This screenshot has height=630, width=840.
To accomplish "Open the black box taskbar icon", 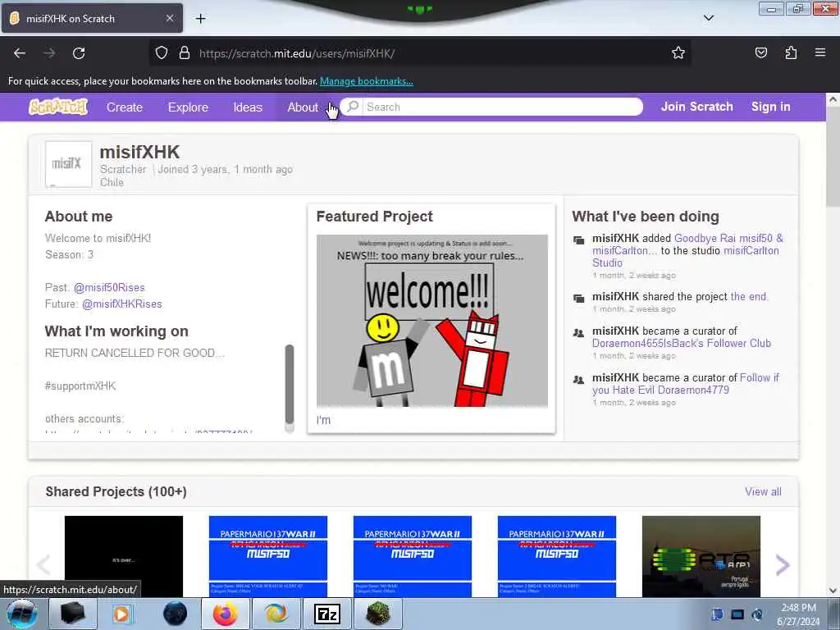I will point(72,614).
